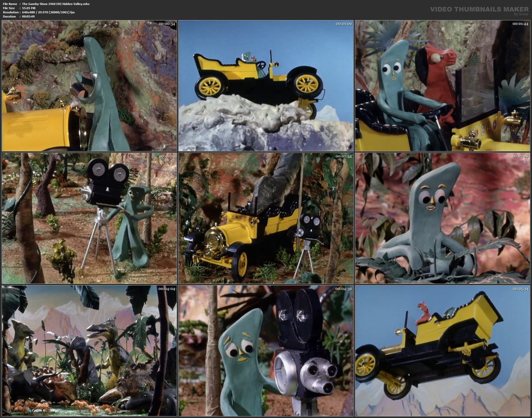Click the 00:01:44 timestamp label
Image resolution: width=532 pixels, height=418 pixels.
click(520, 24)
